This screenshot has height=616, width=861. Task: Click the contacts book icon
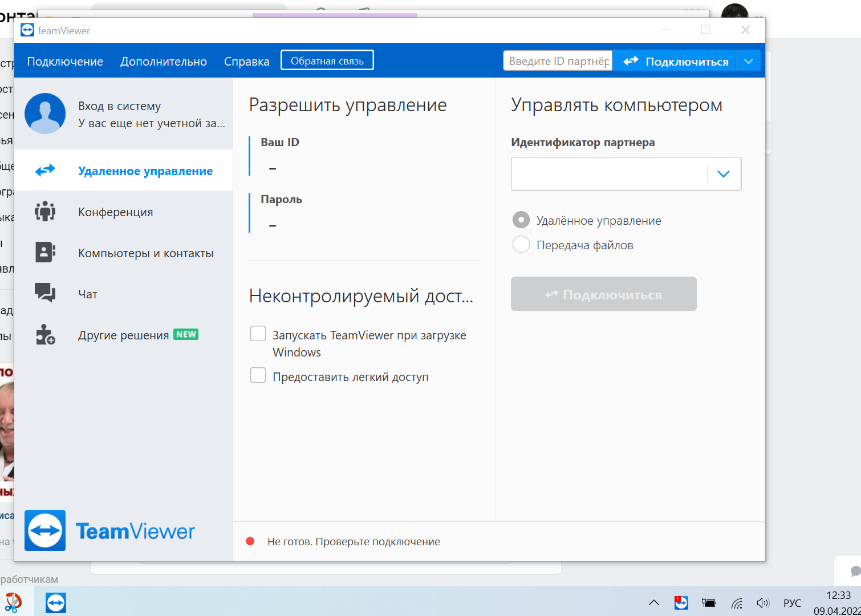[x=45, y=252]
